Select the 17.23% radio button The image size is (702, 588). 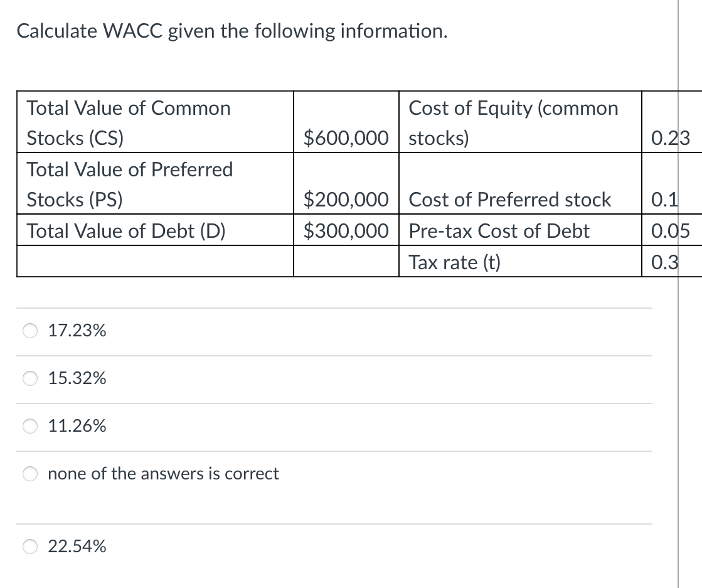pos(29,331)
